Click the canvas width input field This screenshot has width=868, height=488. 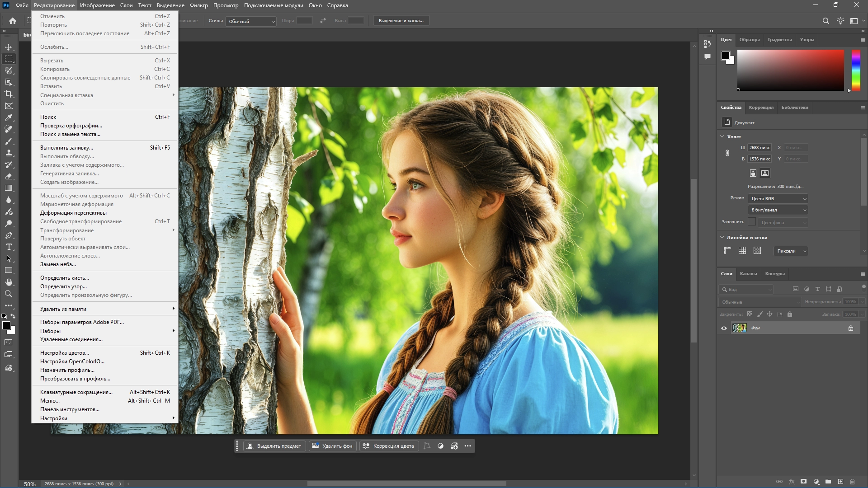point(759,148)
